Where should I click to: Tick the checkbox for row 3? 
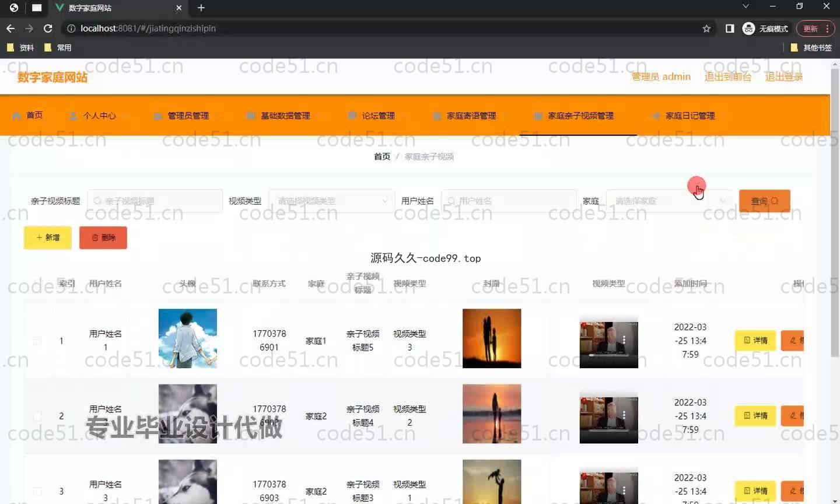point(37,491)
